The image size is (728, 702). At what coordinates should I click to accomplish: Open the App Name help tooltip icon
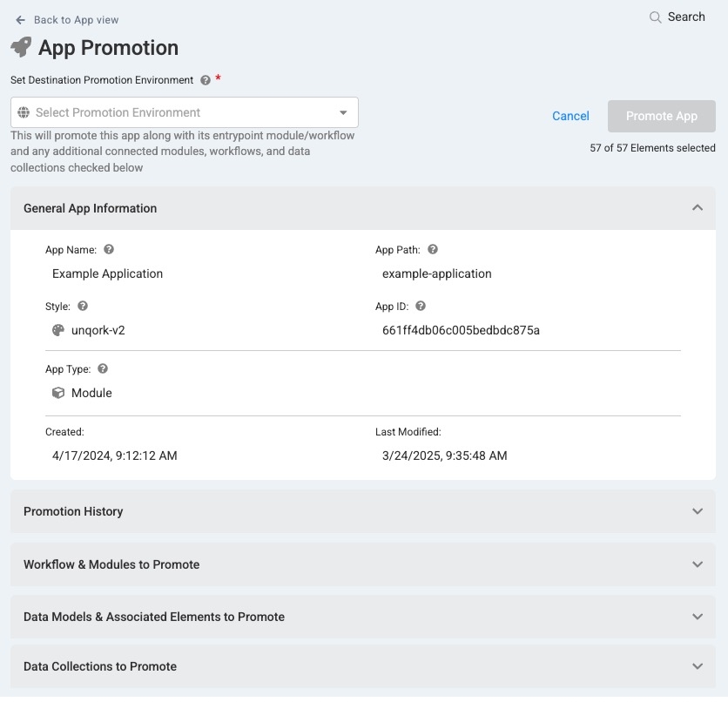109,250
